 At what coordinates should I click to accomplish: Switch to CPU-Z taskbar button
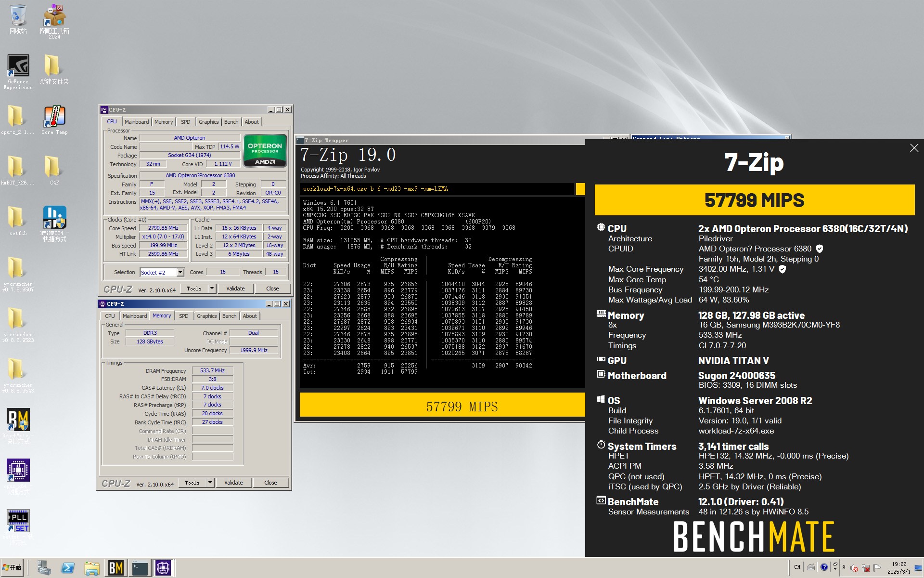[163, 568]
